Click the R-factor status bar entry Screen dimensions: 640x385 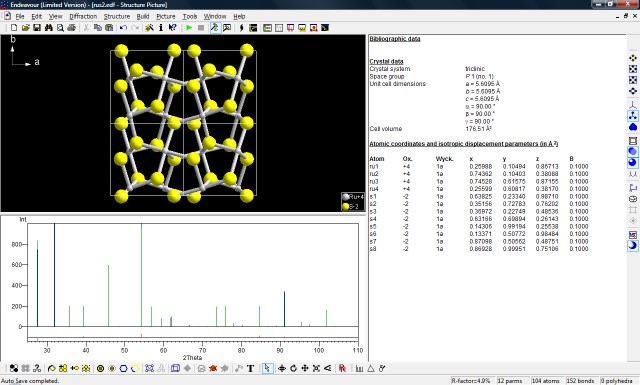click(x=472, y=381)
